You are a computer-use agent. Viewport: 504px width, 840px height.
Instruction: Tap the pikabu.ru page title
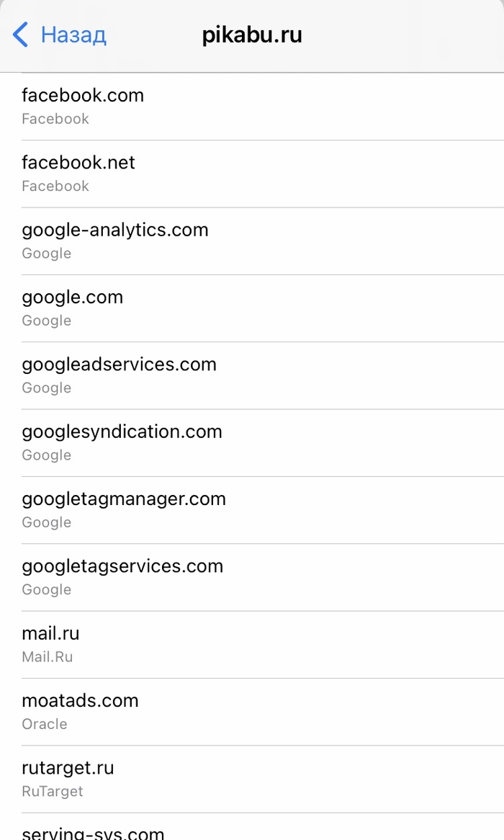click(x=252, y=35)
